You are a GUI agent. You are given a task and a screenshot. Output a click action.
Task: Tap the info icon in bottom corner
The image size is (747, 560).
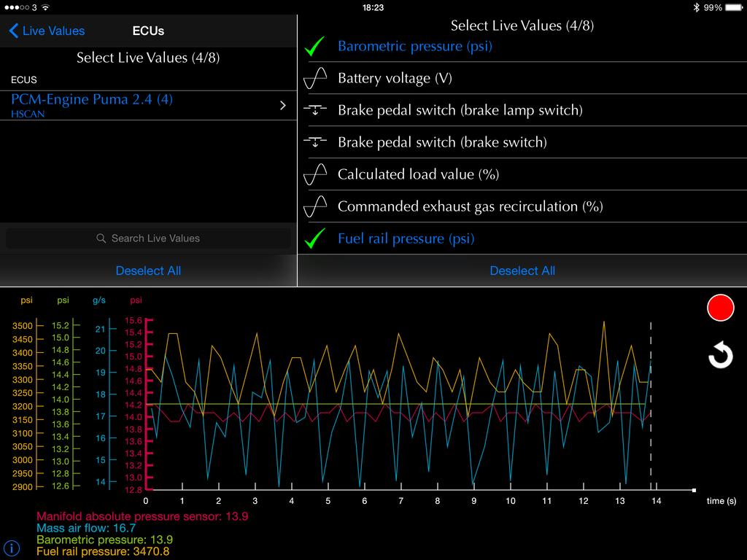tap(12, 548)
